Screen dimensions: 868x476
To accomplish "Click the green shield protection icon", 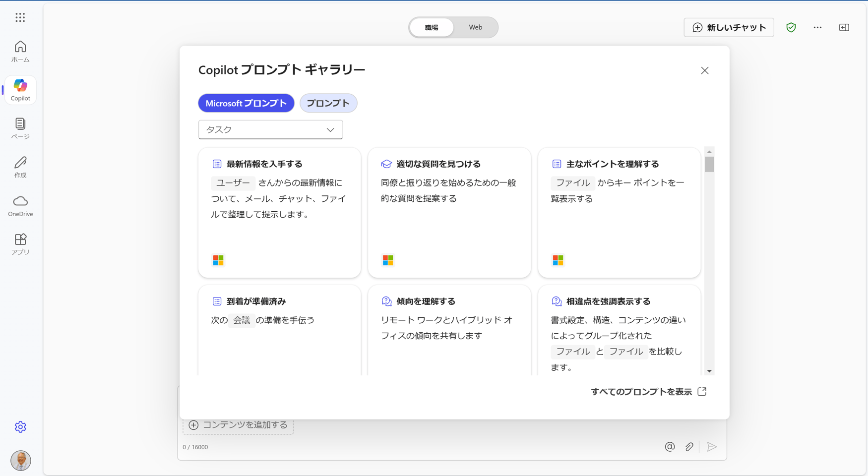I will pyautogui.click(x=791, y=27).
